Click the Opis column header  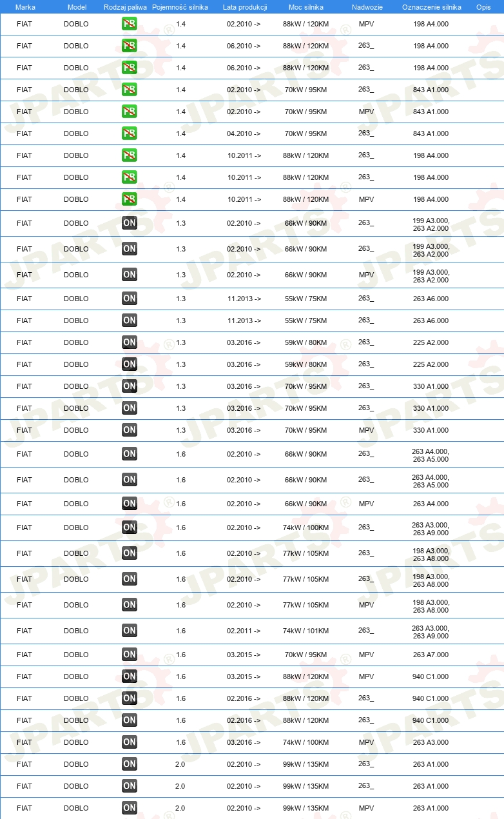pyautogui.click(x=483, y=6)
